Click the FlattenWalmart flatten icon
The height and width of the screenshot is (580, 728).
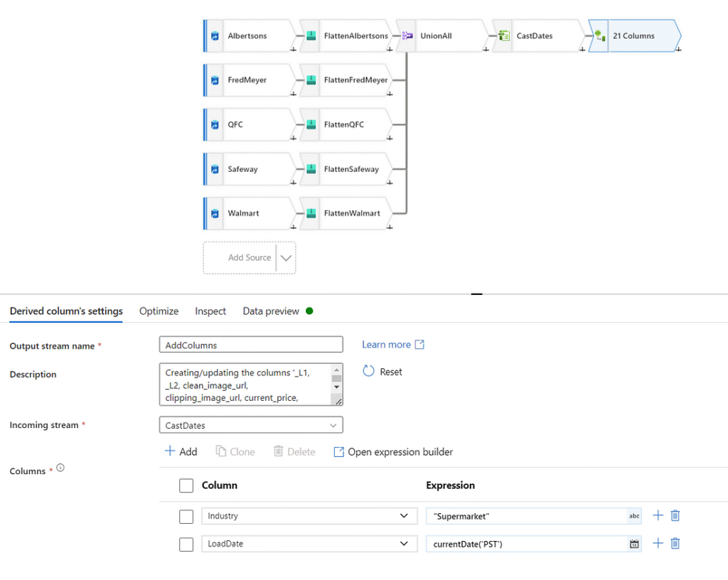[311, 213]
